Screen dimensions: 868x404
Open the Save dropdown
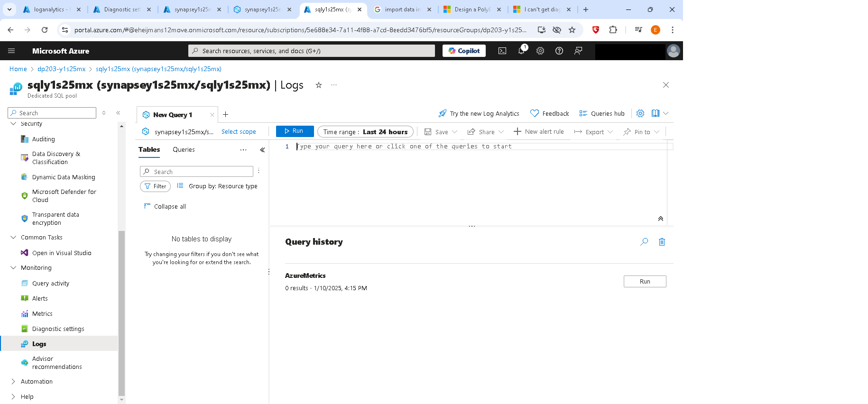click(x=441, y=132)
